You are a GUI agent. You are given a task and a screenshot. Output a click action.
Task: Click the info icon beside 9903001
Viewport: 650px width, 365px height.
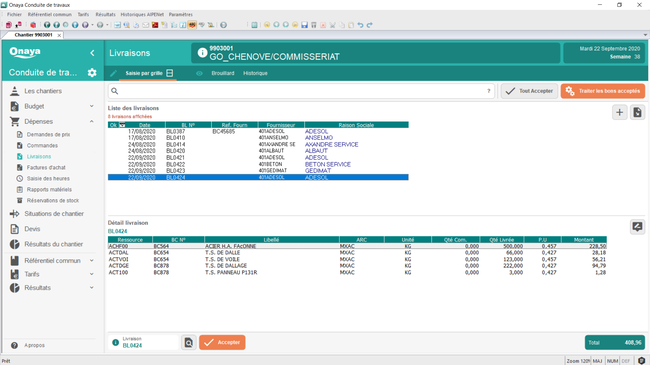(x=202, y=53)
